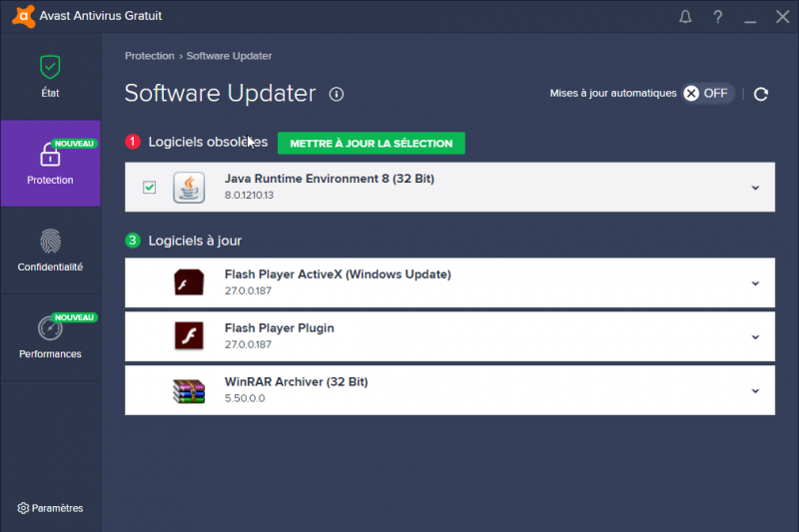Viewport: 799px width, 532px height.
Task: Open help question mark icon
Action: pos(717,17)
